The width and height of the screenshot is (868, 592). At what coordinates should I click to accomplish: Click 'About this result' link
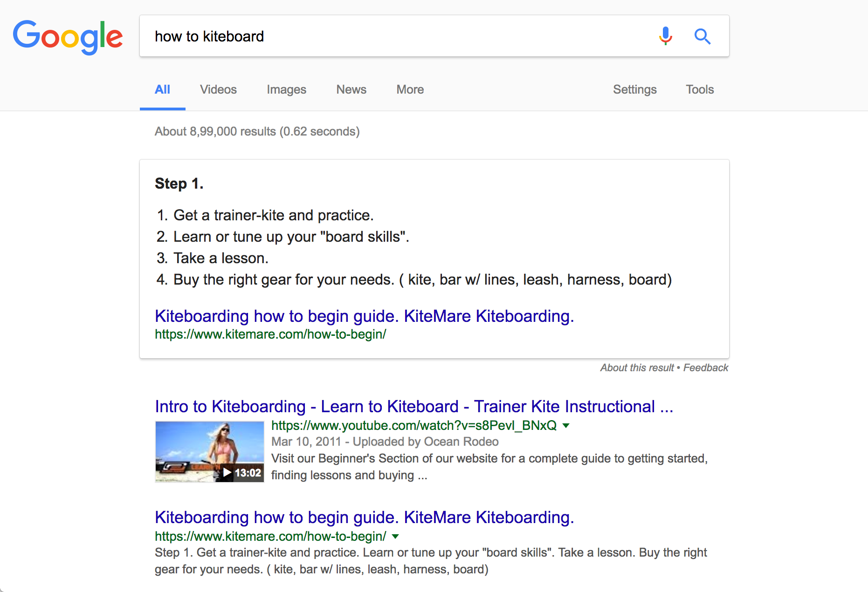point(637,368)
